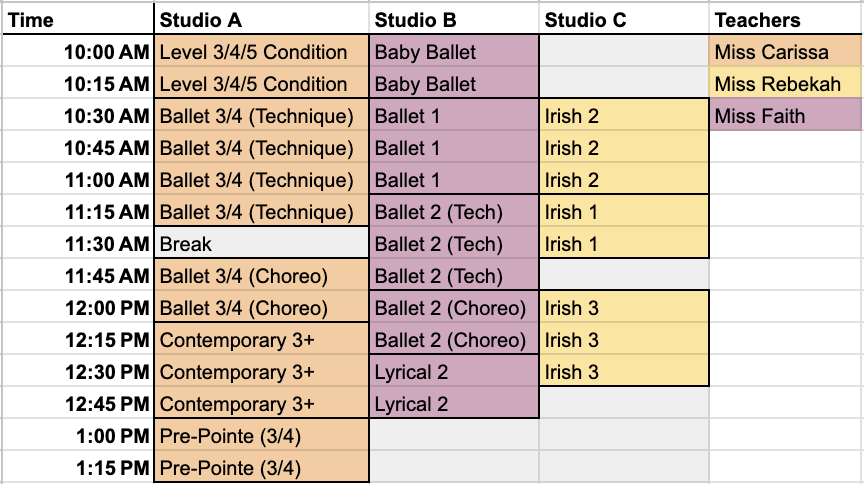Click the Studio A column header

pos(262,20)
